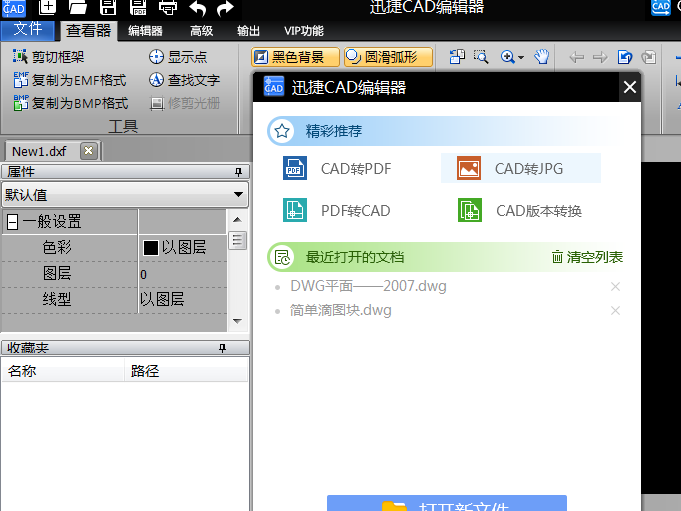Screen dimensions: 681x511
Task: Click the Print icon in title bar
Action: (x=168, y=7)
